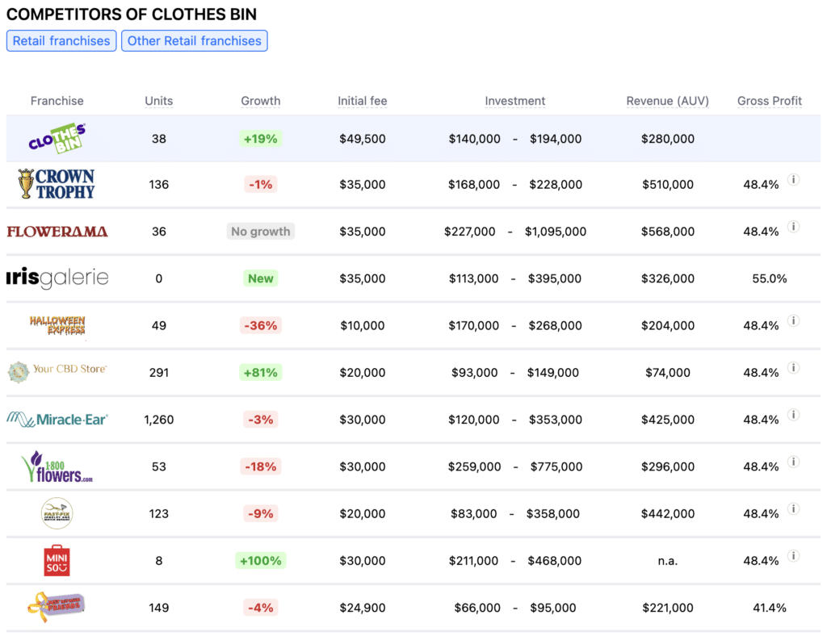Click the 1-800 Flowers logo
827x644 pixels.
(57, 466)
